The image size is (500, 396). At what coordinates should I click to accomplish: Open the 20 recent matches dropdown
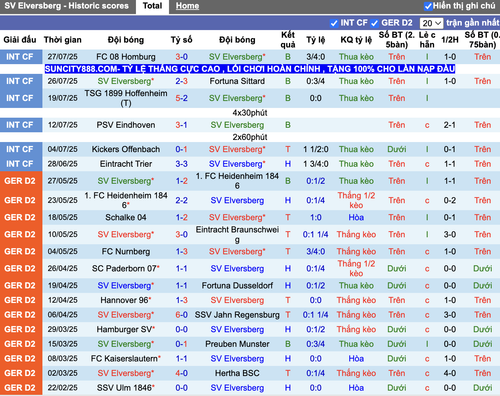431,23
